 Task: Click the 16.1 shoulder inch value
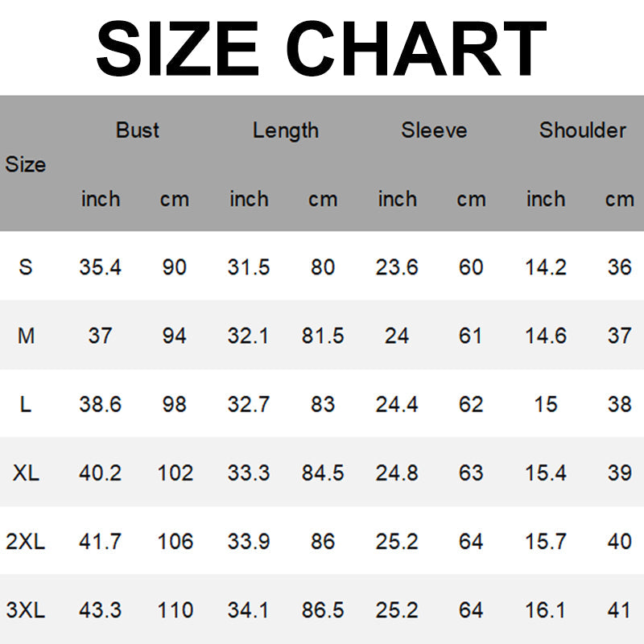[546, 611]
